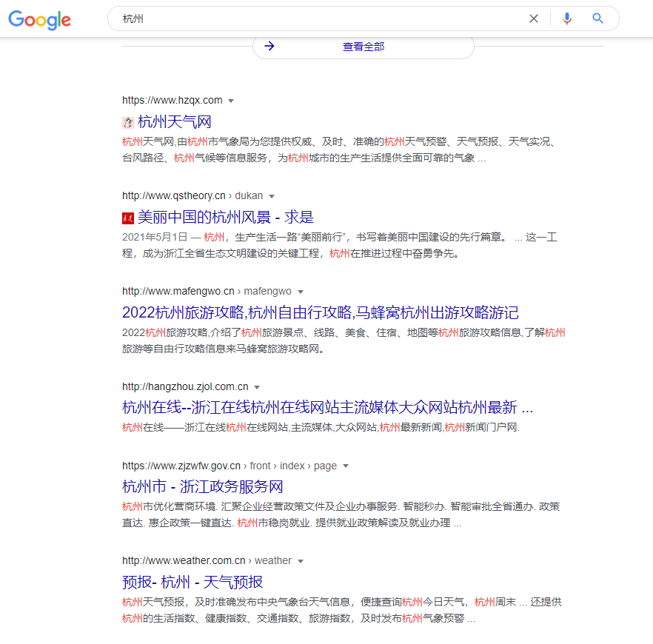Expand the arrow next to hangzhou.zjol.com.cn
This screenshot has height=644, width=653.
pos(257,386)
